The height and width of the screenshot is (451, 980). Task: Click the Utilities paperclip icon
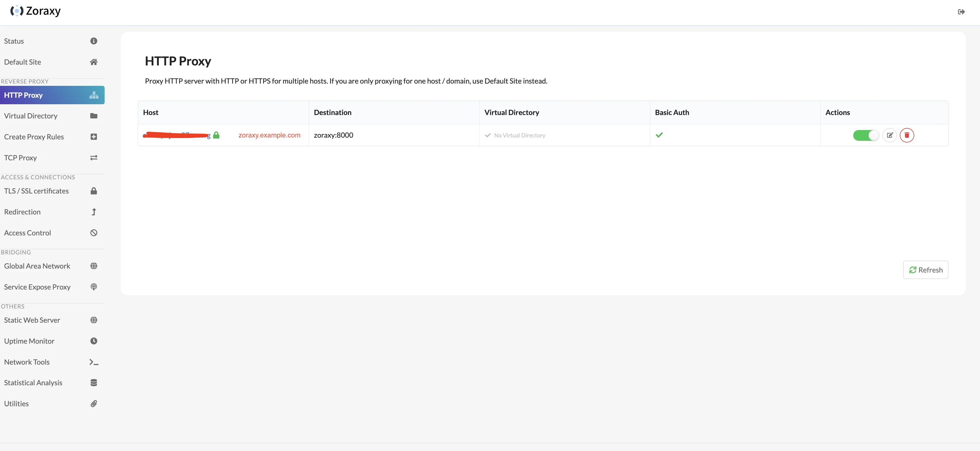94,403
